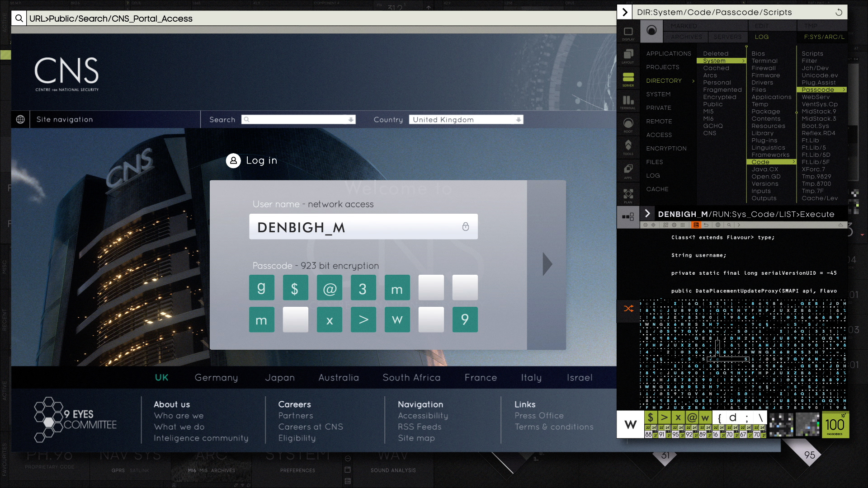Viewport: 868px width, 488px height.
Task: Click the magnifier icon in the URL bar
Action: (19, 19)
